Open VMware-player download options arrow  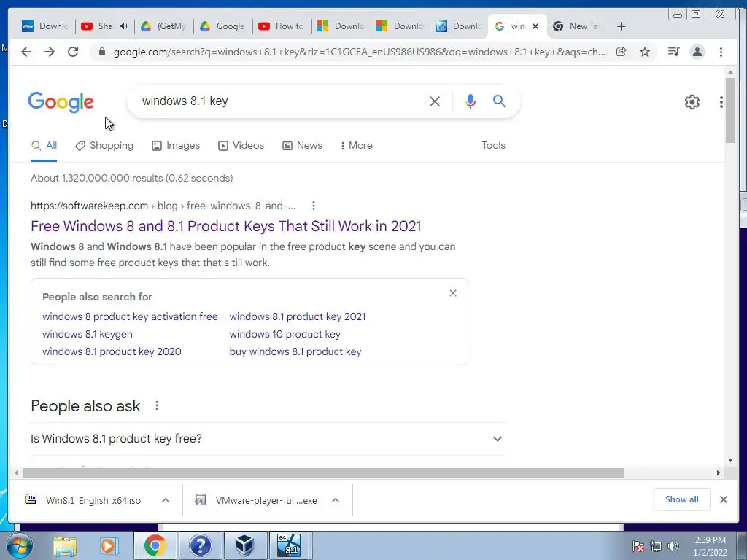[336, 500]
